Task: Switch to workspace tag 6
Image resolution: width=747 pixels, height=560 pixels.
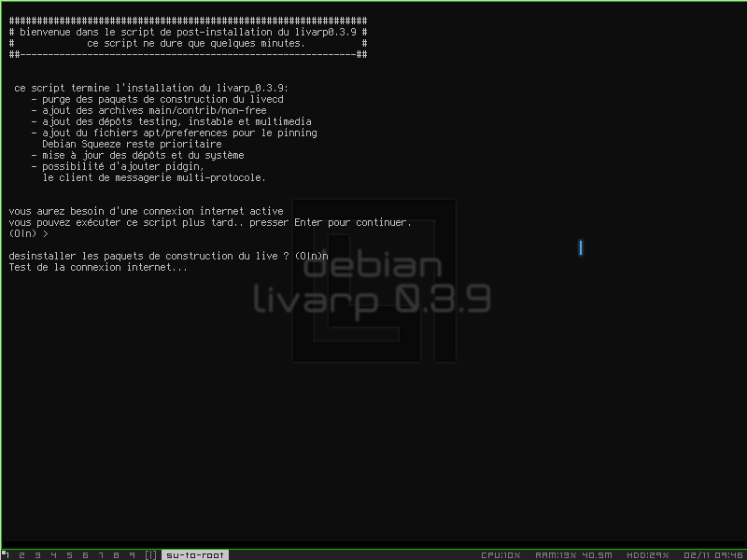Action: click(x=85, y=555)
